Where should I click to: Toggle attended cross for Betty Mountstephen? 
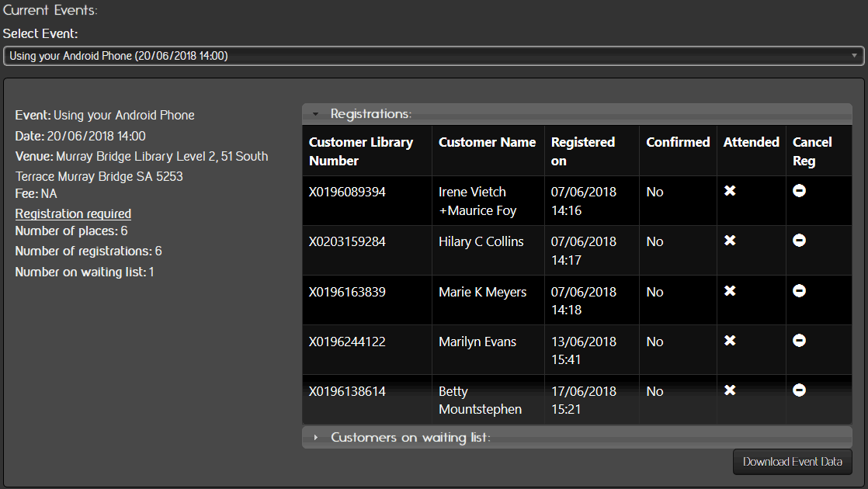click(x=730, y=390)
